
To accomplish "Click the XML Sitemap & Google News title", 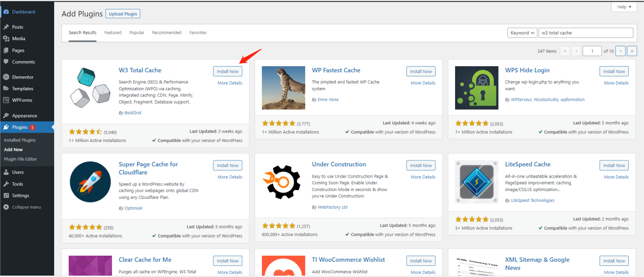I will pyautogui.click(x=537, y=264).
